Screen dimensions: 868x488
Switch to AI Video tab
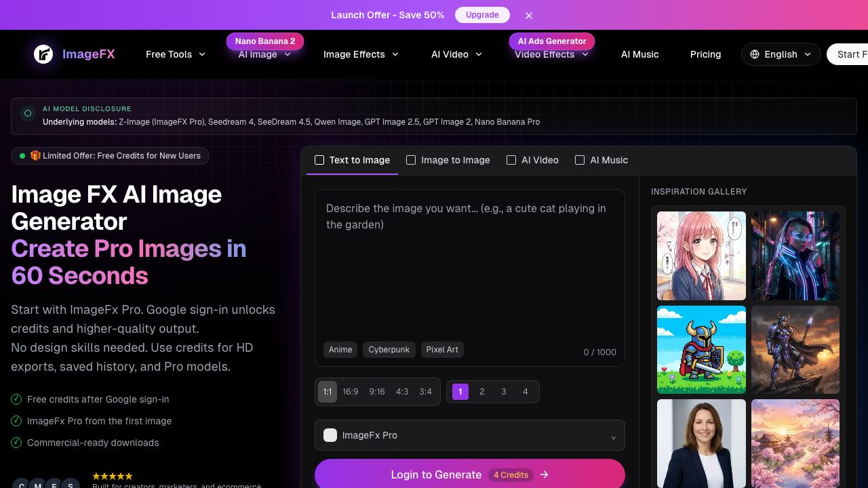532,160
